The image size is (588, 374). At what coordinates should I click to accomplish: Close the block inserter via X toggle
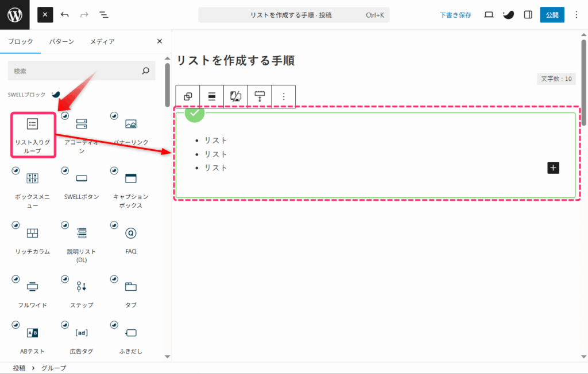tap(45, 14)
